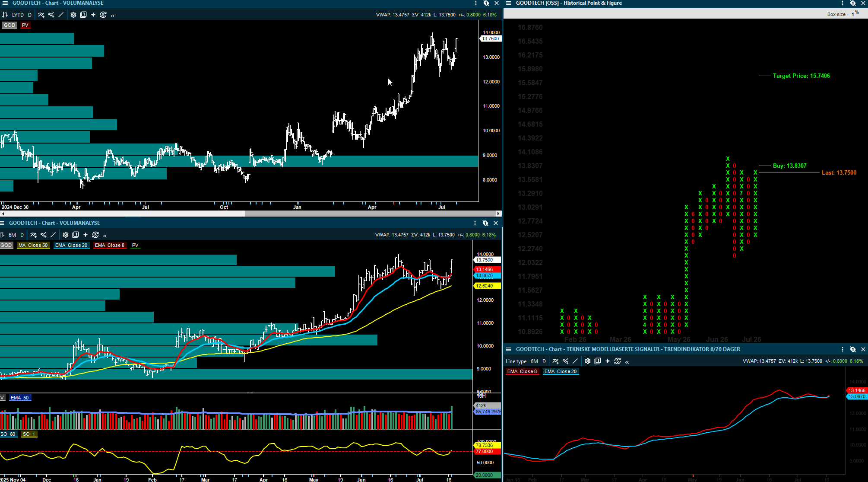Open D resolution selector in TRENDINDIKATOR chart
Viewport: 868px width, 482px height.
pos(544,361)
